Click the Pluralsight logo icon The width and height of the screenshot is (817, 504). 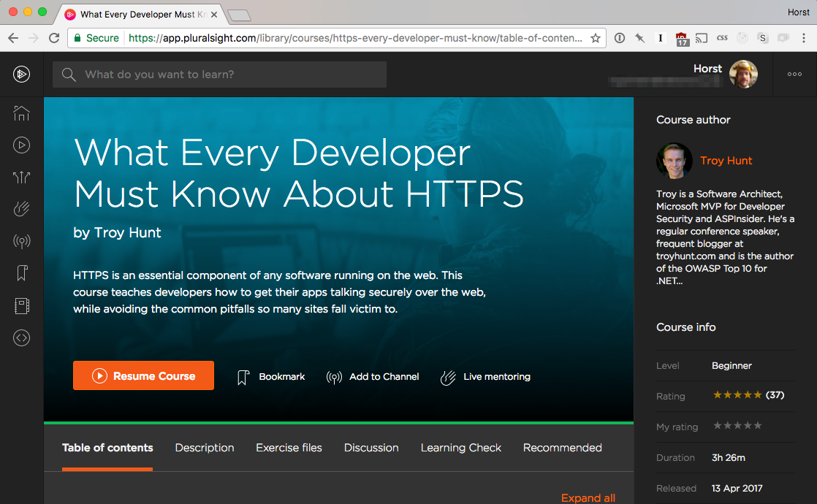[x=21, y=74]
